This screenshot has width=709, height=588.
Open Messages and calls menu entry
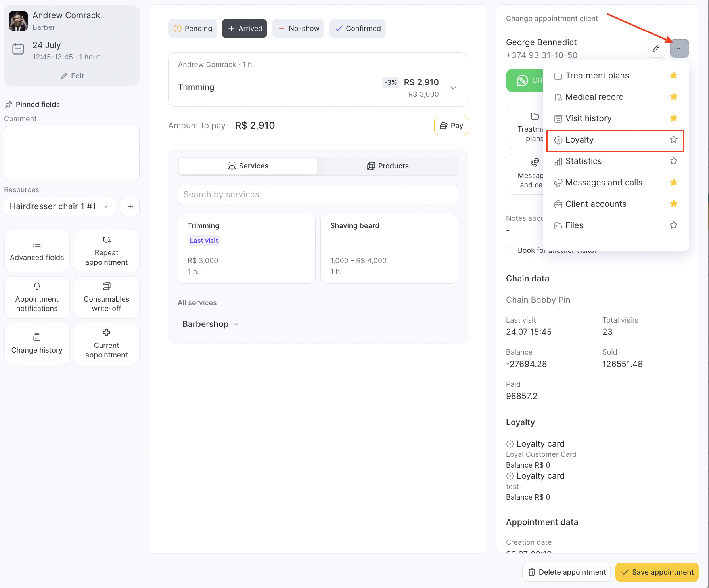[x=604, y=183]
